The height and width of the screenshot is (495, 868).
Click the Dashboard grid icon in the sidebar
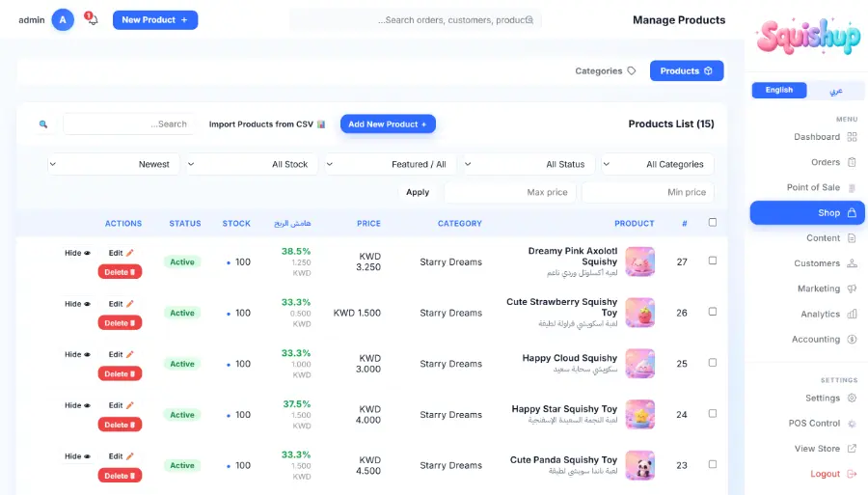point(852,137)
